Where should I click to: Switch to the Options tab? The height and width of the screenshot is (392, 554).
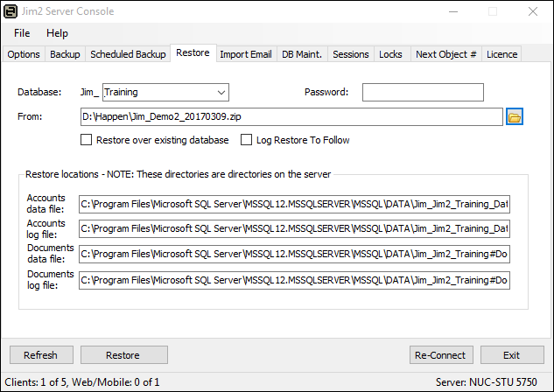(24, 54)
